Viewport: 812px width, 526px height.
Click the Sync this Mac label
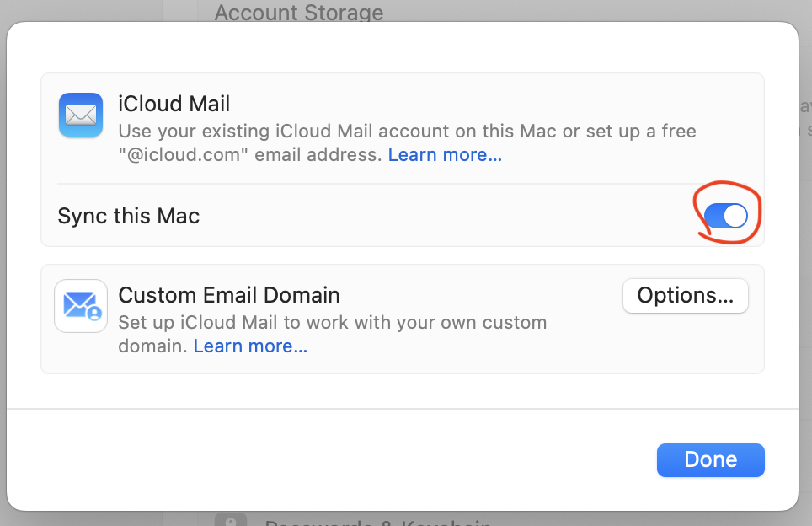(x=128, y=216)
